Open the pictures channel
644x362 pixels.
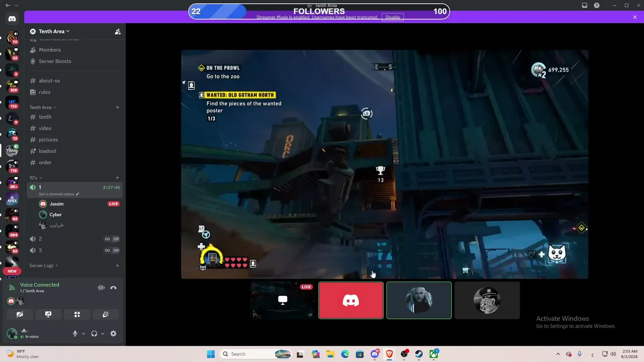[x=75, y=140]
